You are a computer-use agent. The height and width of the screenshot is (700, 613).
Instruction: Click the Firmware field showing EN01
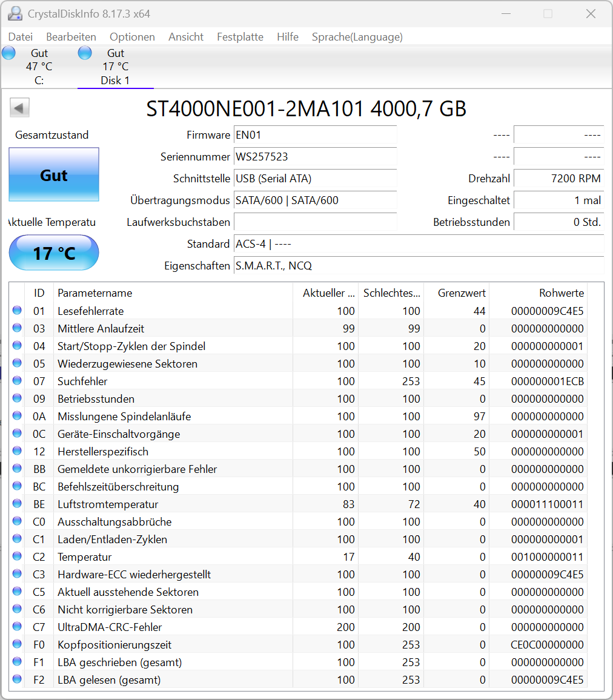315,134
